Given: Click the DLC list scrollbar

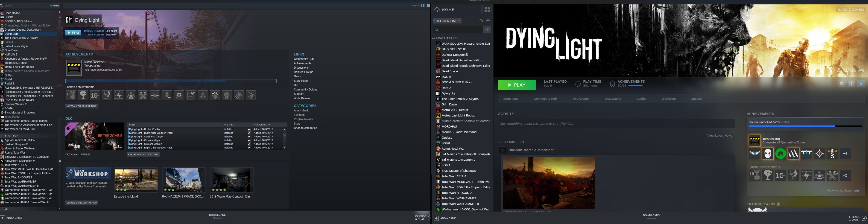Looking at the screenshot, I should click(284, 138).
